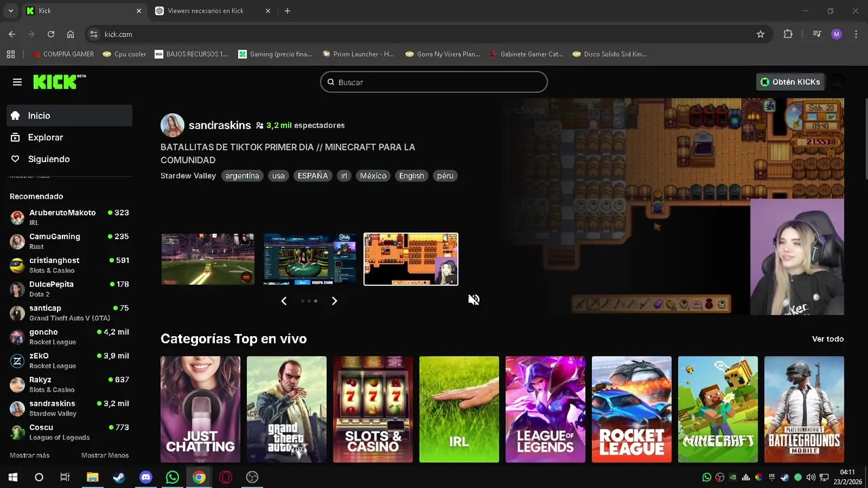Open the League of Legends category card
This screenshot has width=868, height=488.
[545, 409]
